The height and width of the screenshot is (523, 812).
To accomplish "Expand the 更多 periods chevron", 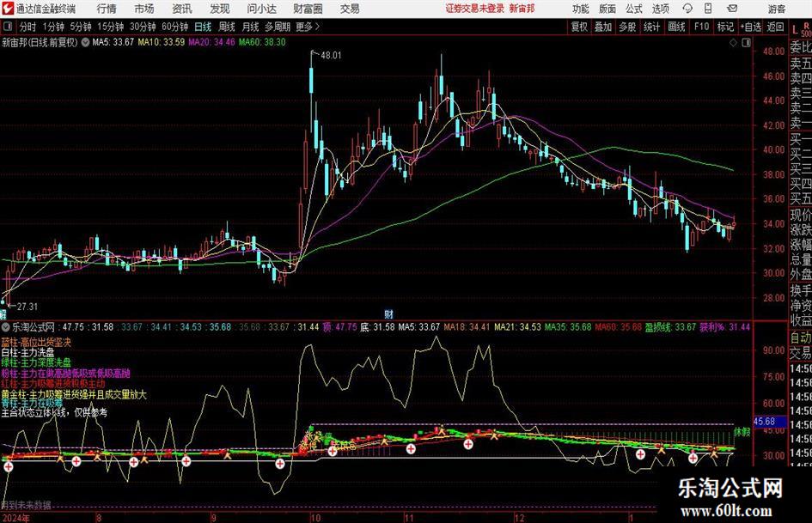I will [x=308, y=27].
